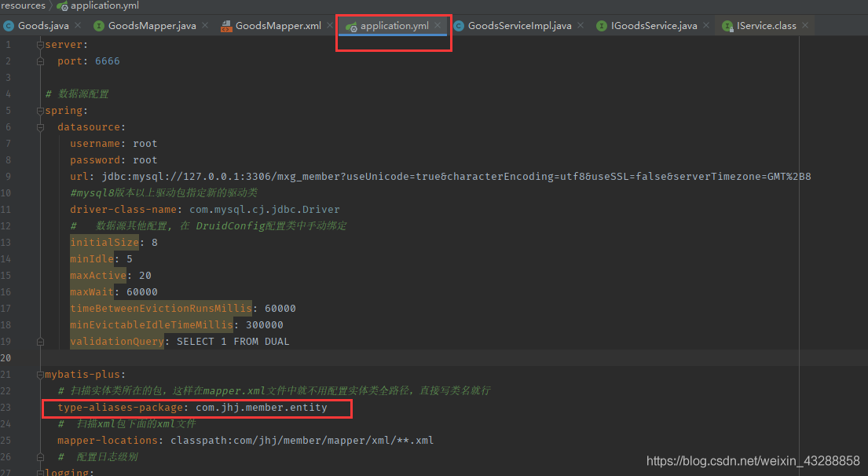Place the cursor on empty line 20
Screen dimensions: 868x476
coord(443,358)
